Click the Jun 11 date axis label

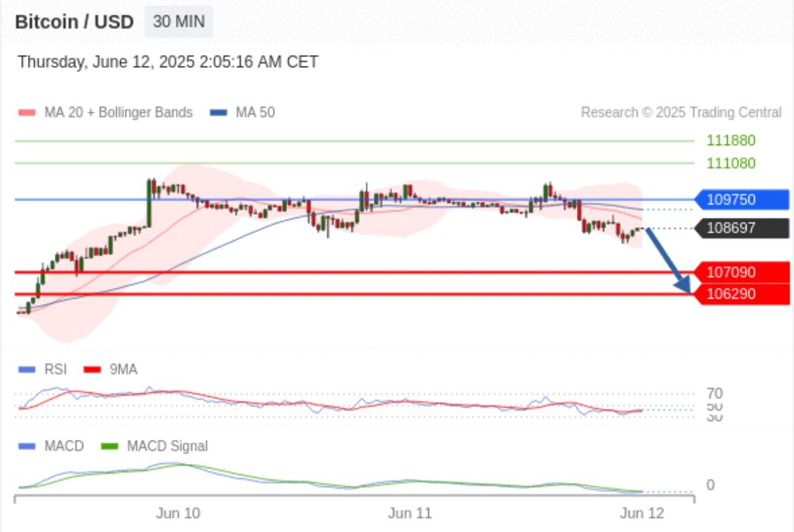409,513
